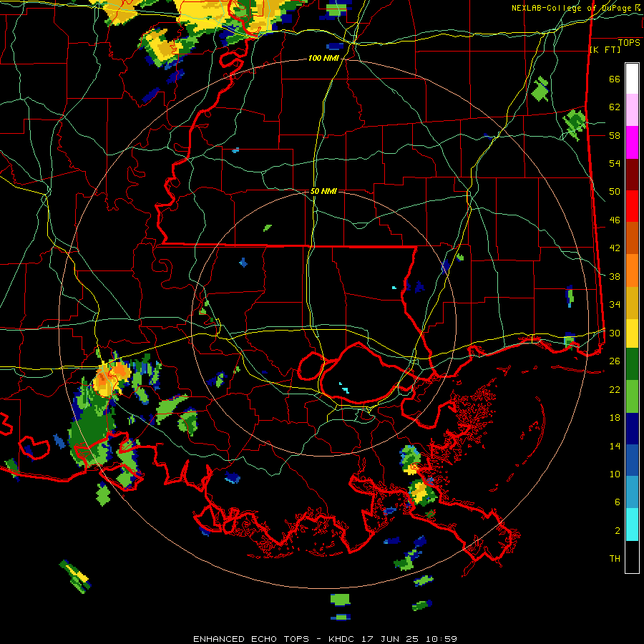The image size is (644, 644).
Task: Click the ENHANCED ECHO TOPS title text
Action: 251,639
